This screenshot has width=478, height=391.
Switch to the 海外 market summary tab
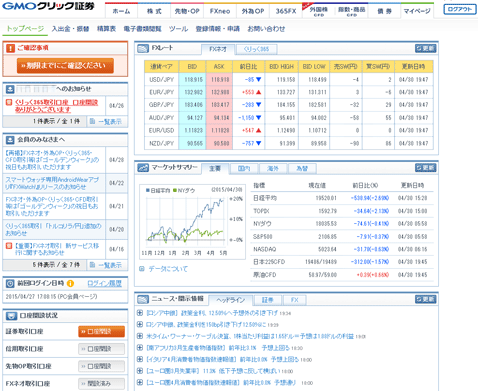(x=273, y=168)
